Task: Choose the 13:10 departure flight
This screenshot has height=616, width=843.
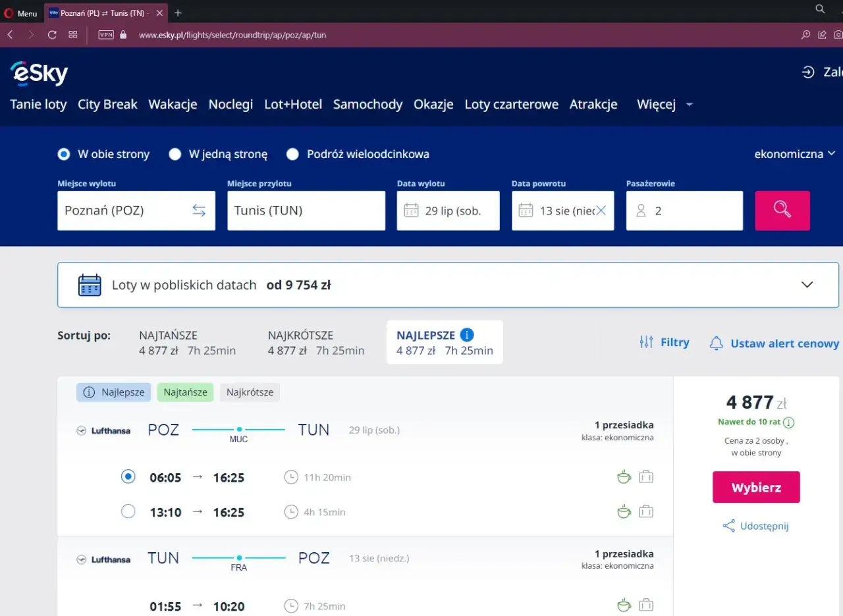Action: click(x=128, y=511)
